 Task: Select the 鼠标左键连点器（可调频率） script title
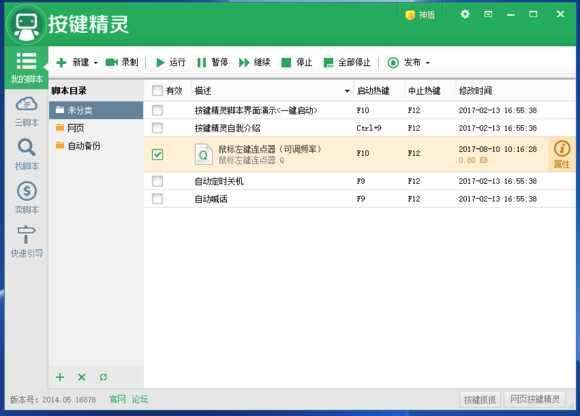(x=270, y=149)
